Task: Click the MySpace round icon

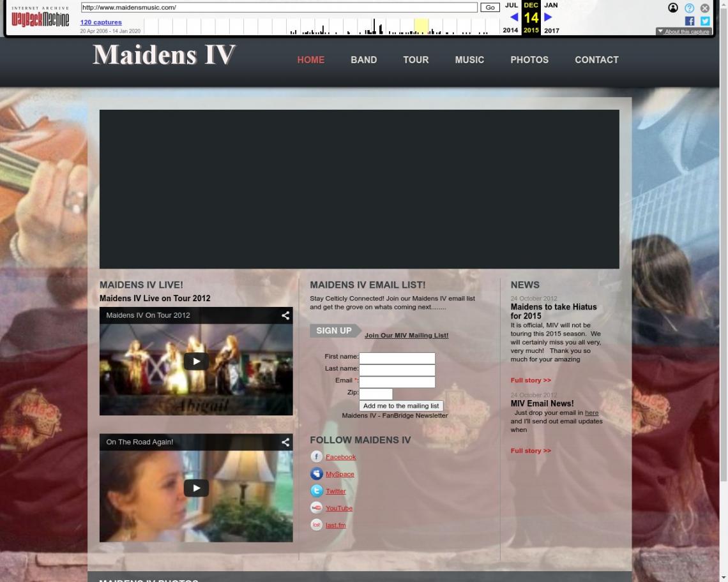Action: pos(316,474)
